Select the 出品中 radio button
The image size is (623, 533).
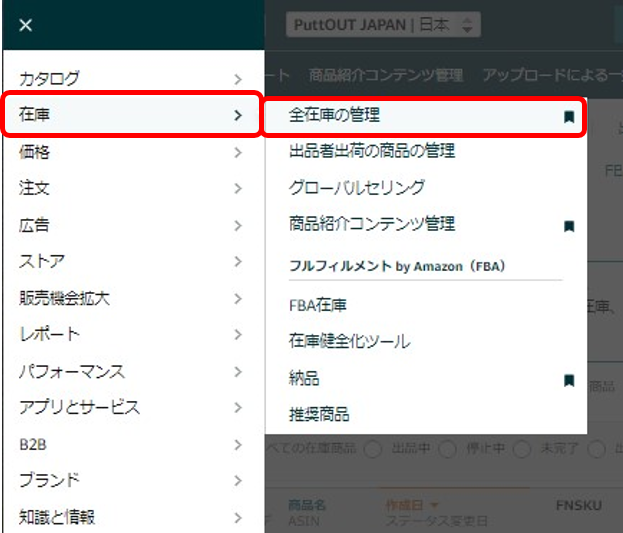(x=372, y=449)
